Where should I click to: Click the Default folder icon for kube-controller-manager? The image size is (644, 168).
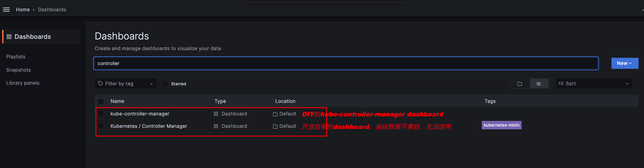coord(275,114)
